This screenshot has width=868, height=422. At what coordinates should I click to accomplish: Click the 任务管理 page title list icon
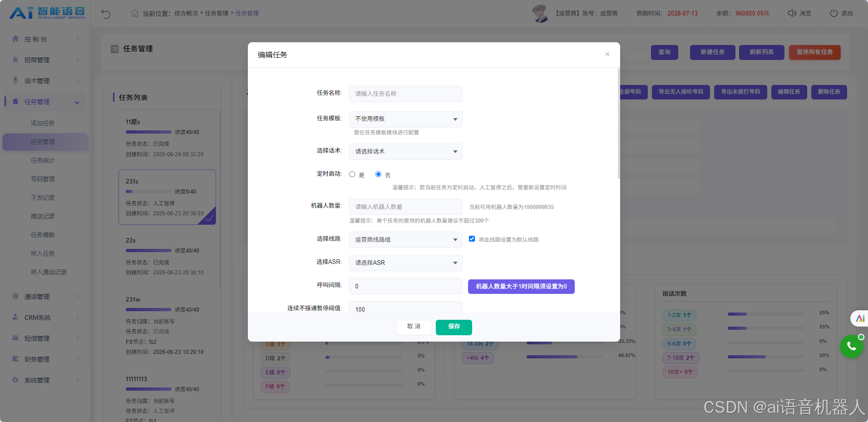[x=115, y=49]
